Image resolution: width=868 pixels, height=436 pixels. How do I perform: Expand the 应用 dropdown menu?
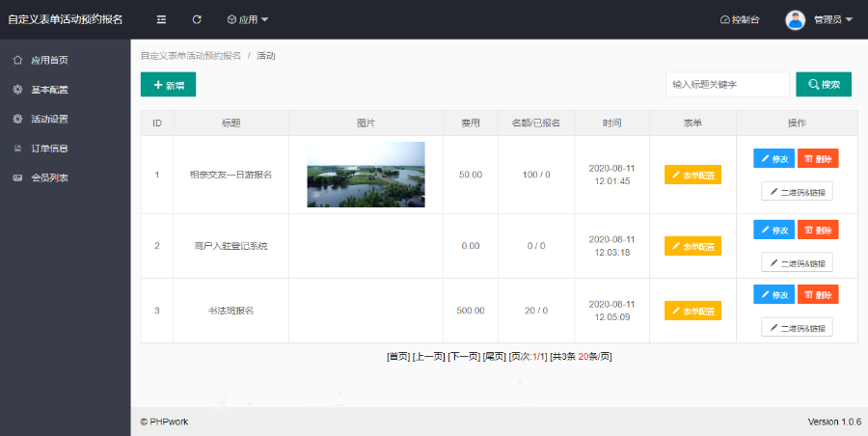tap(248, 19)
